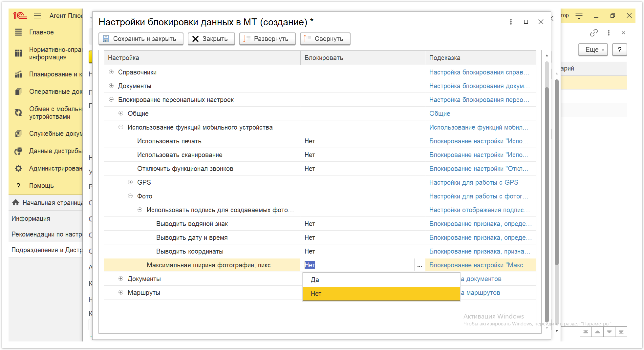
Task: Click the ? help button in background window
Action: [x=620, y=50]
